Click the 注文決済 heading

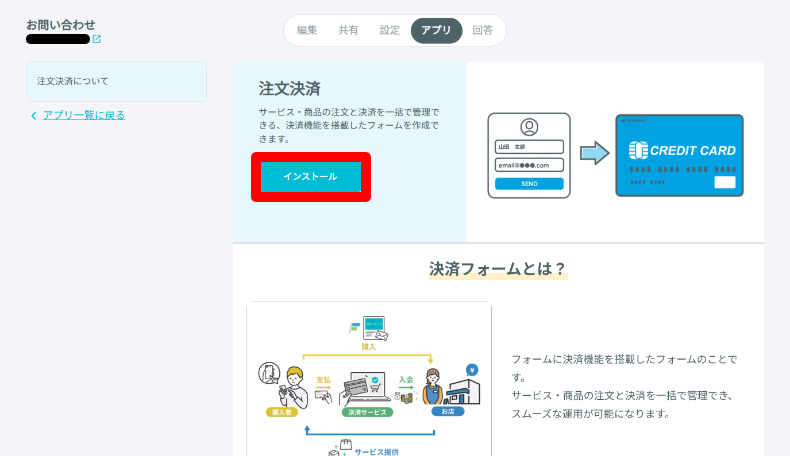[x=290, y=89]
